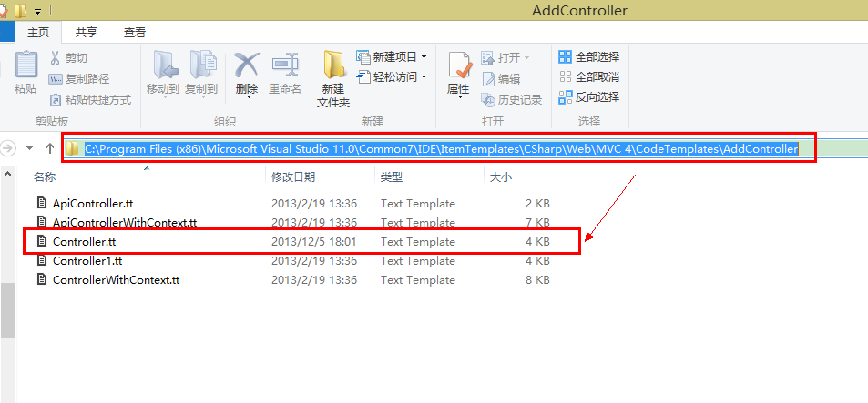Image resolution: width=868 pixels, height=403 pixels.
Task: Open the Properties (属性) dropdown arrow
Action: coord(459,98)
